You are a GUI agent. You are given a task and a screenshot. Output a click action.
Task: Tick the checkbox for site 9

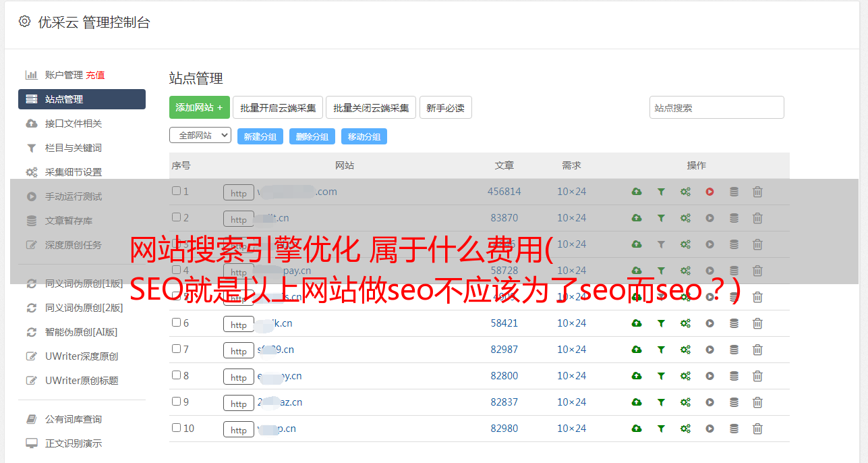tap(176, 402)
